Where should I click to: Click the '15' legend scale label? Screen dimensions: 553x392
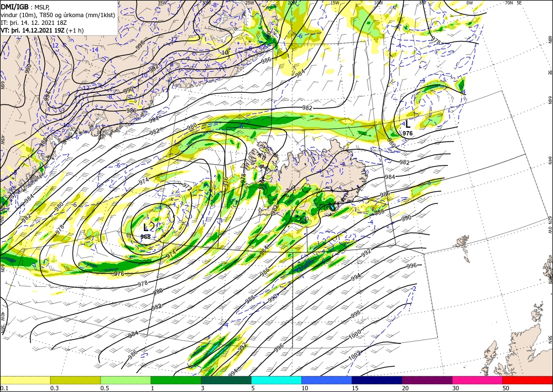(x=355, y=388)
